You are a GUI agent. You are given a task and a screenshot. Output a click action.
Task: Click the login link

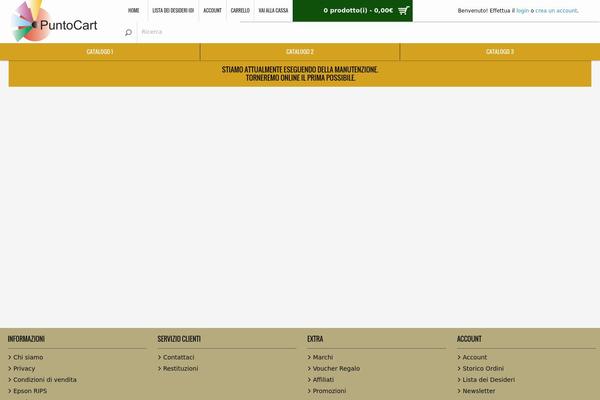522,11
